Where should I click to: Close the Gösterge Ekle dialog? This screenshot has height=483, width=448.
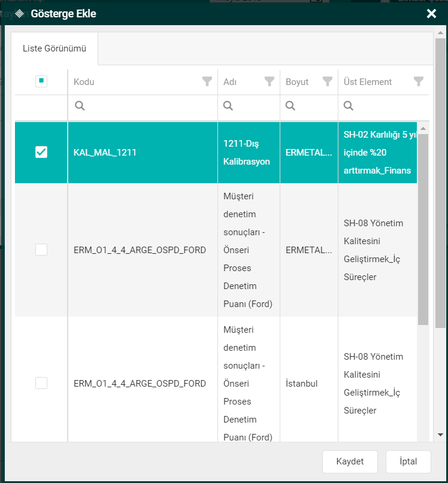431,14
